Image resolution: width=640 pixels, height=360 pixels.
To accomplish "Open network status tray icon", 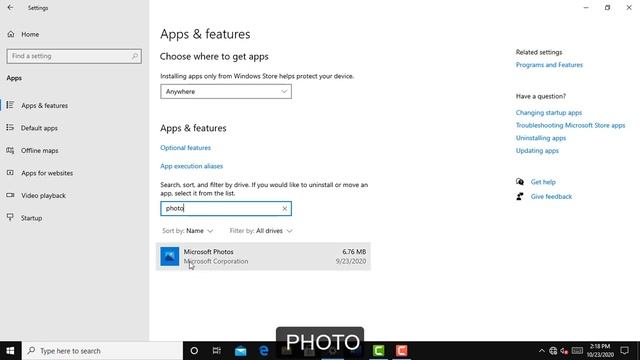I will click(553, 351).
